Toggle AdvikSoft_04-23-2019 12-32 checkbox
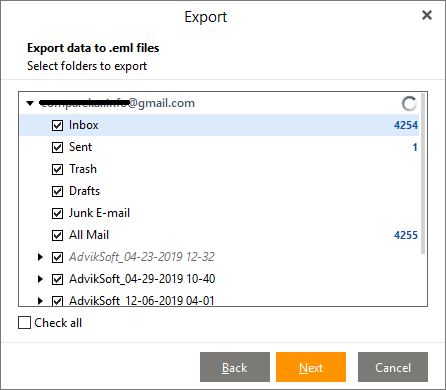 [x=57, y=257]
